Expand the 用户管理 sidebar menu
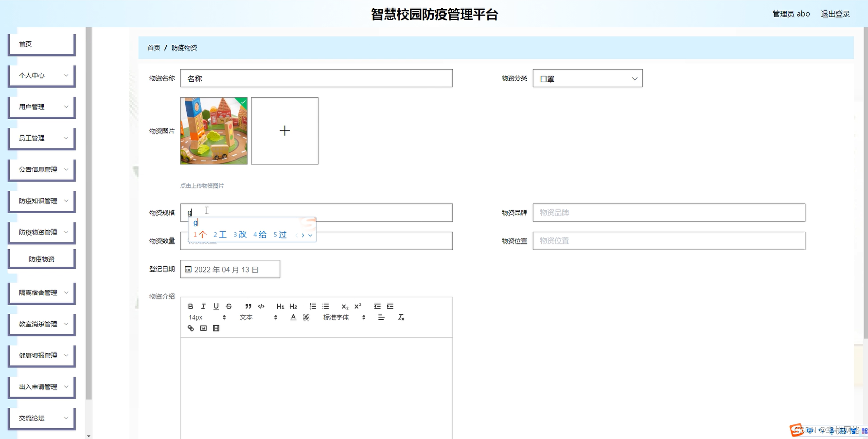Screen dimensions: 868x439 coord(41,107)
